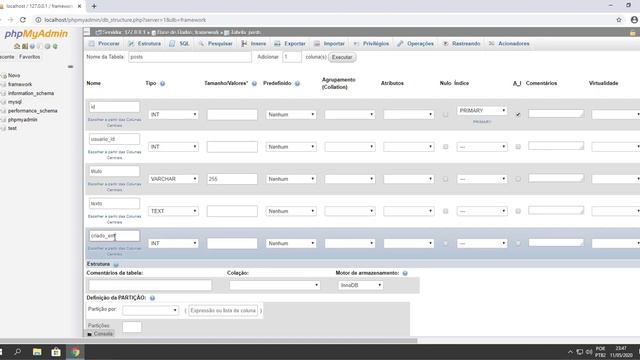Click the help icon next to Tamanho/Valores
Image resolution: width=640 pixels, height=360 pixels.
254,83
